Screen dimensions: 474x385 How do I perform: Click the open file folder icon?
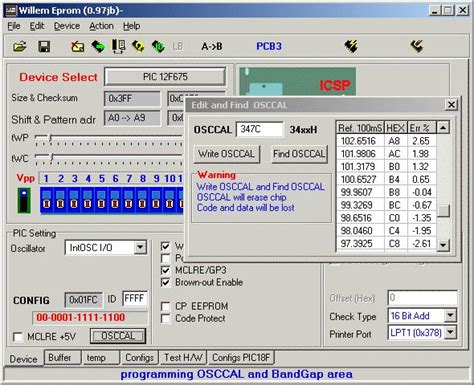[20, 46]
